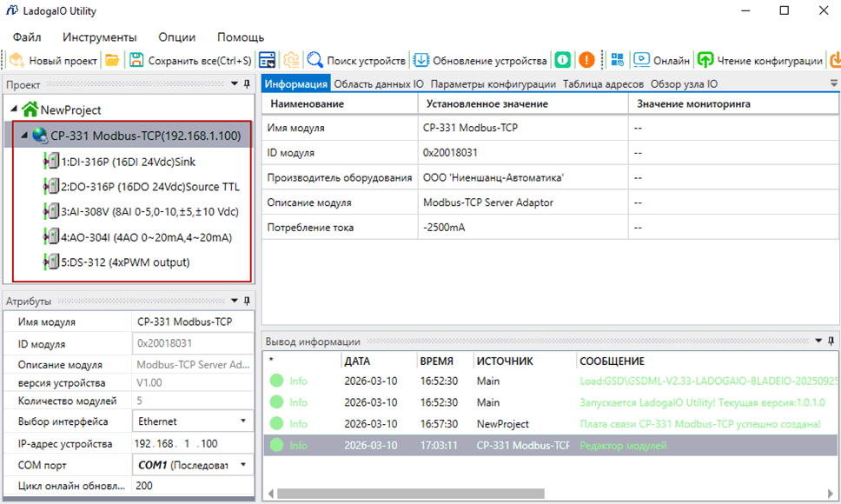Click the blue modules grid icon
This screenshot has height=504, width=841.
618,60
